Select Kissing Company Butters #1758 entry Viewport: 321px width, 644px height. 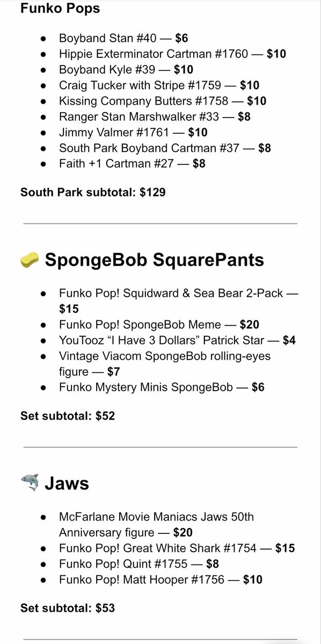point(163,100)
